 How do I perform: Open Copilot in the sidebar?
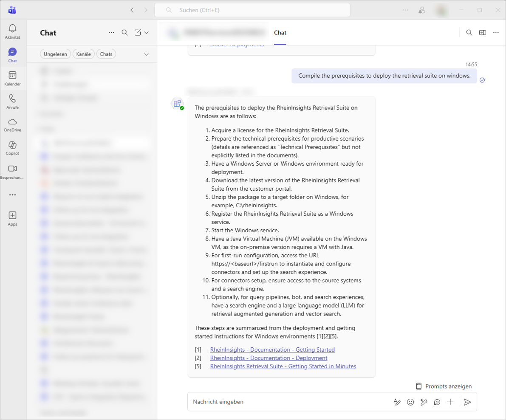12,148
